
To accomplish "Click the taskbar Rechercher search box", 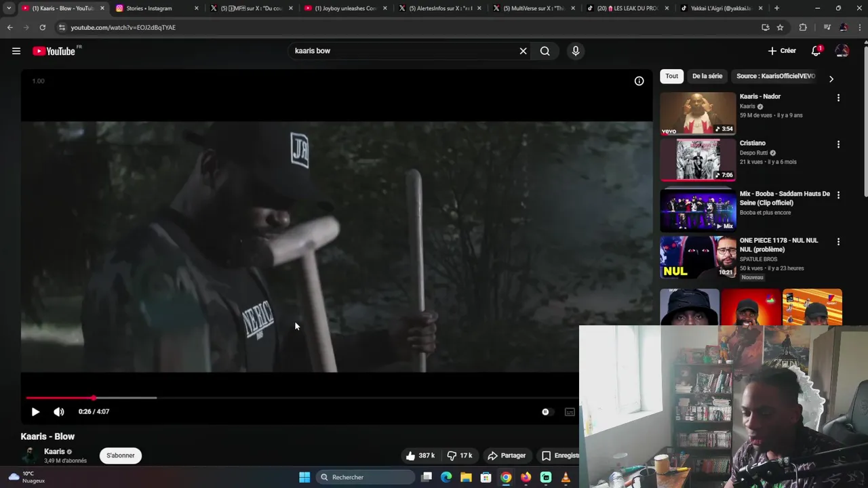I will [x=366, y=477].
